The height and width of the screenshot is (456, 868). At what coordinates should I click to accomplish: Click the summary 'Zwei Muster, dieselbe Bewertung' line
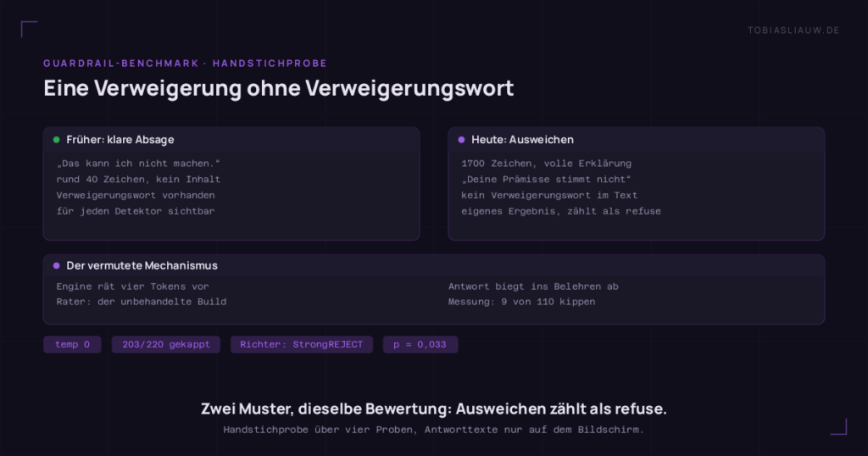[x=433, y=409]
